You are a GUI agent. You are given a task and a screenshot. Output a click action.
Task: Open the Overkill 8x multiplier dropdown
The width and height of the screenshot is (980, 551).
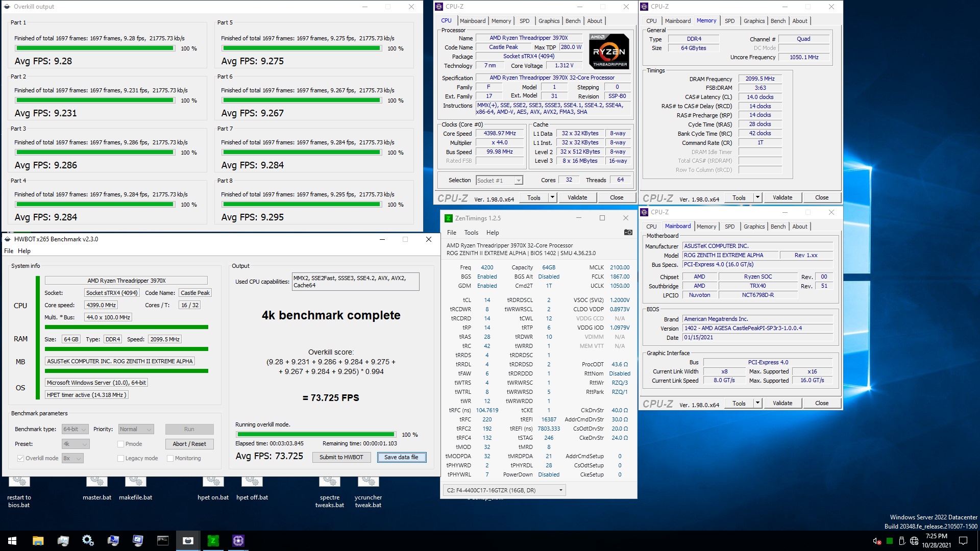click(72, 458)
